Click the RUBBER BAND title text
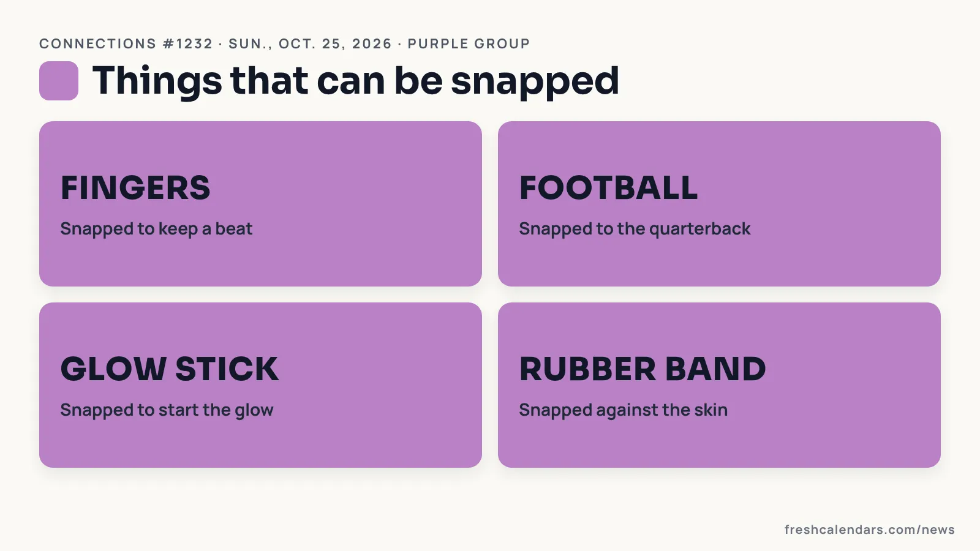This screenshot has width=980, height=551. 643,369
